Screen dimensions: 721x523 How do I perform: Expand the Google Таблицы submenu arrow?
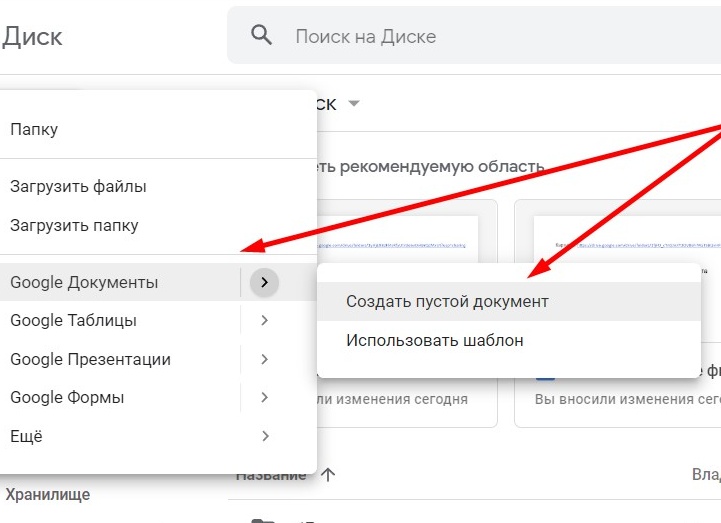coord(264,321)
